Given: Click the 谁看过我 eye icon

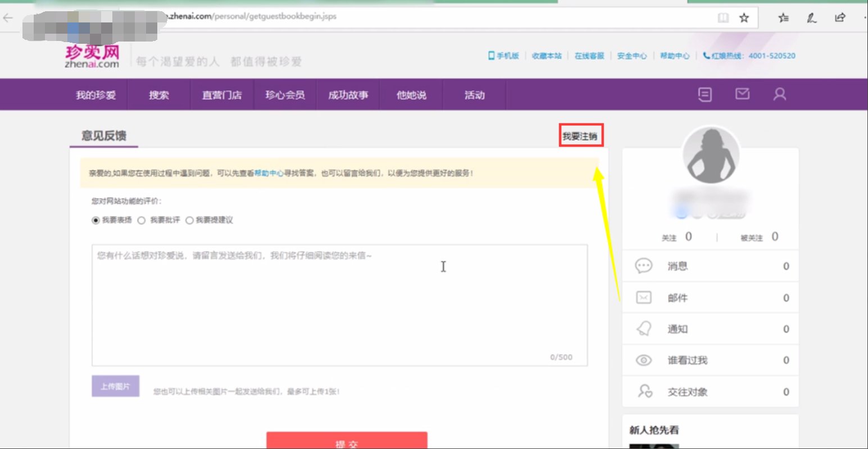Looking at the screenshot, I should (643, 360).
